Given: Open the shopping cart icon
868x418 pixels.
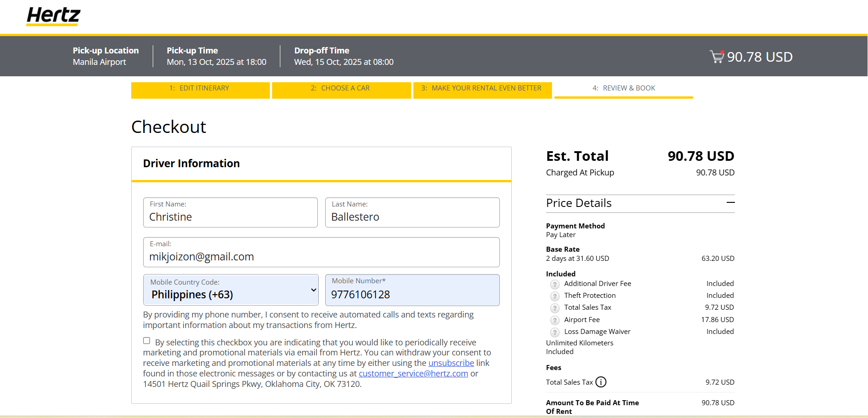Looking at the screenshot, I should click(717, 57).
